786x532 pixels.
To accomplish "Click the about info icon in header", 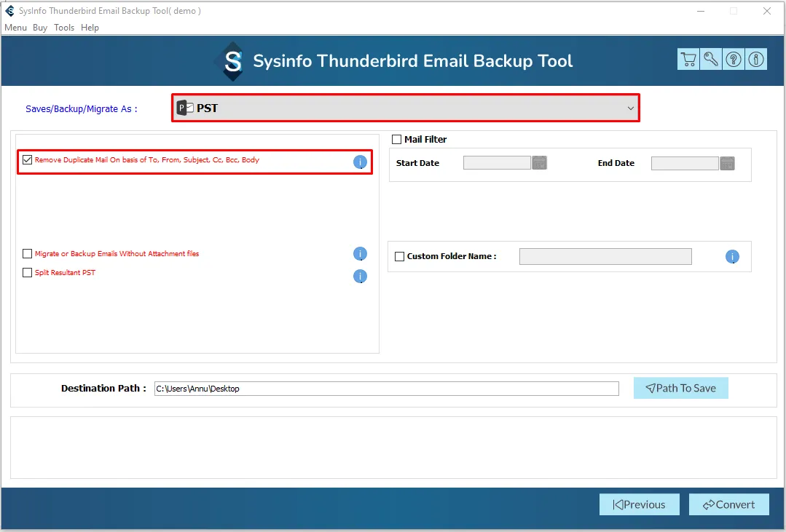I will [756, 60].
